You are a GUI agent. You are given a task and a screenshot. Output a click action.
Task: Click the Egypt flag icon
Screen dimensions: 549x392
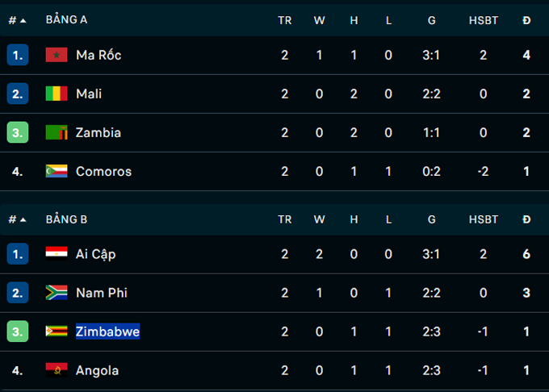[57, 254]
